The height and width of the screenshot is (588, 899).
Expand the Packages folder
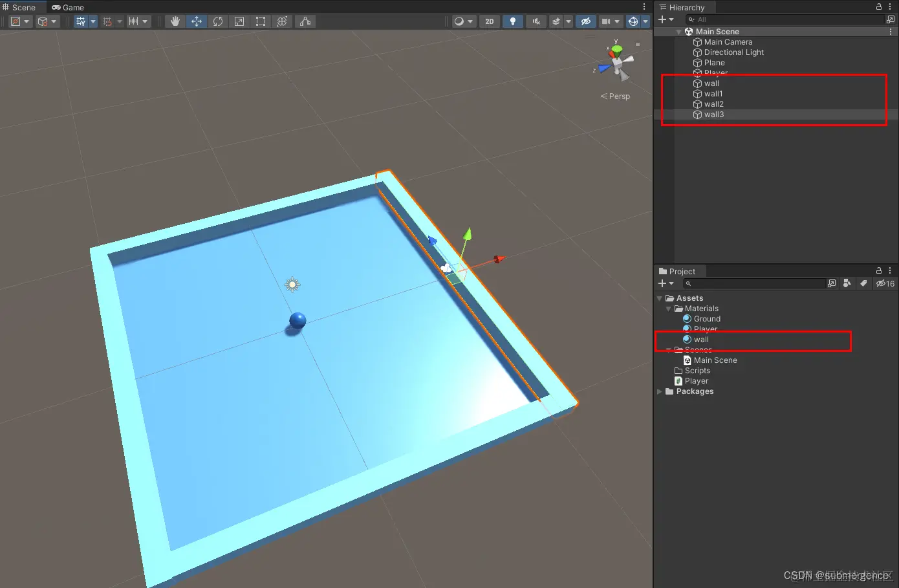(660, 391)
